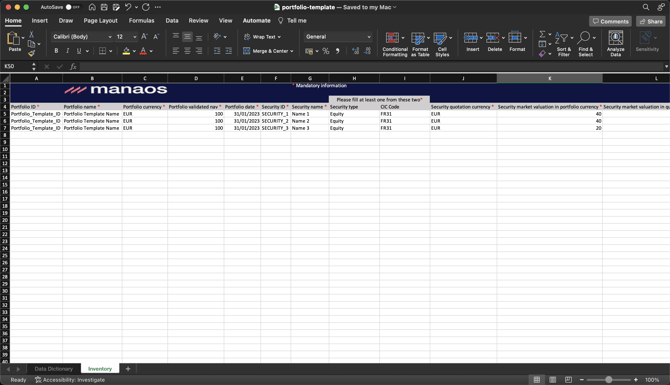Increase decimal places
The width and height of the screenshot is (670, 385).
pyautogui.click(x=356, y=51)
